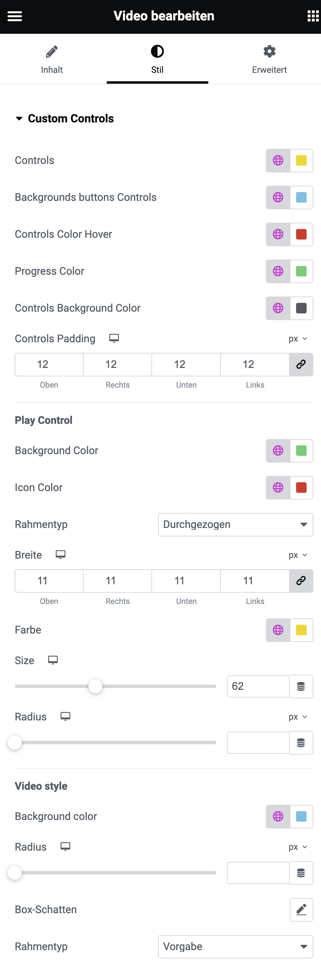Click global color globe for Progress Color
This screenshot has height=980, width=321.
point(278,271)
